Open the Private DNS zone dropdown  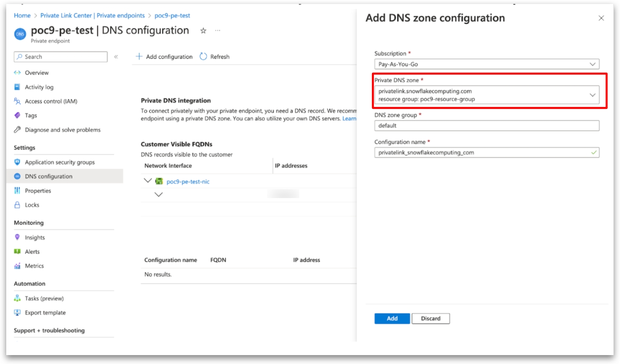click(592, 95)
